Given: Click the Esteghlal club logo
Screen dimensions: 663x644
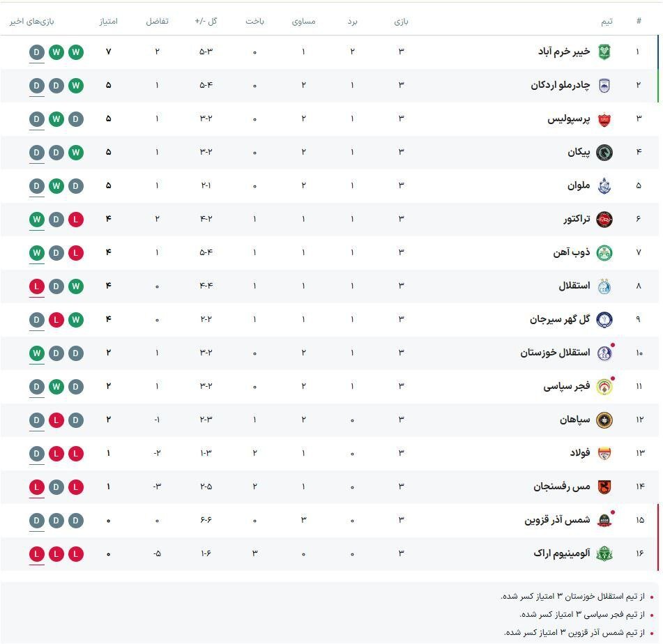Looking at the screenshot, I should click(604, 285).
